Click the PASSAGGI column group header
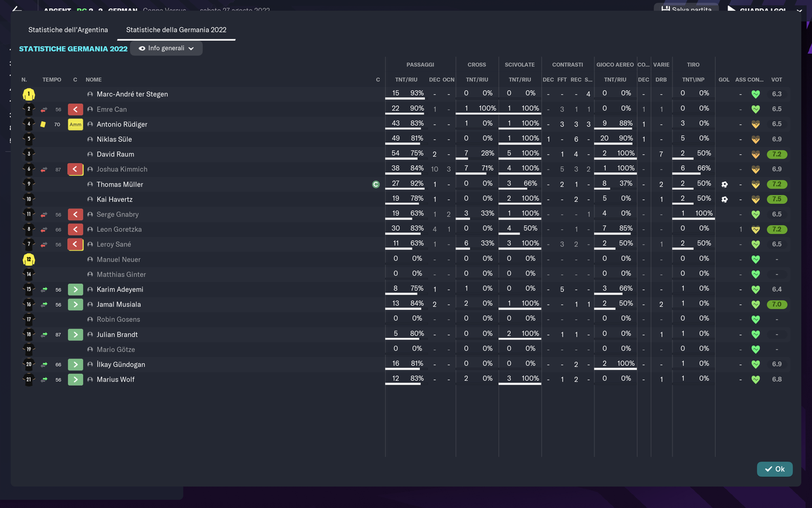 420,65
